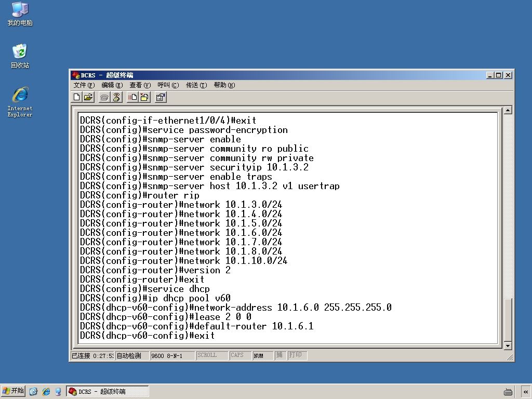
Task: Click the 9600 8-N-1 status entry
Action: click(x=172, y=355)
